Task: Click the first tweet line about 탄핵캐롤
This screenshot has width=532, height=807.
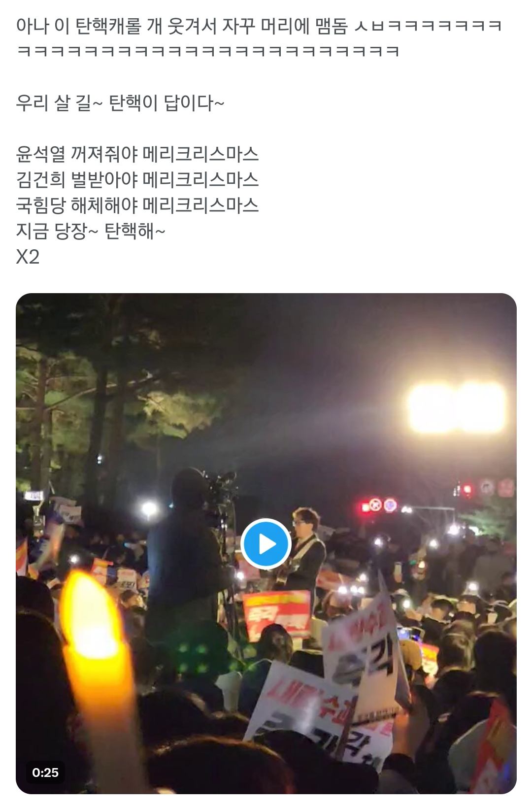Action: [259, 26]
